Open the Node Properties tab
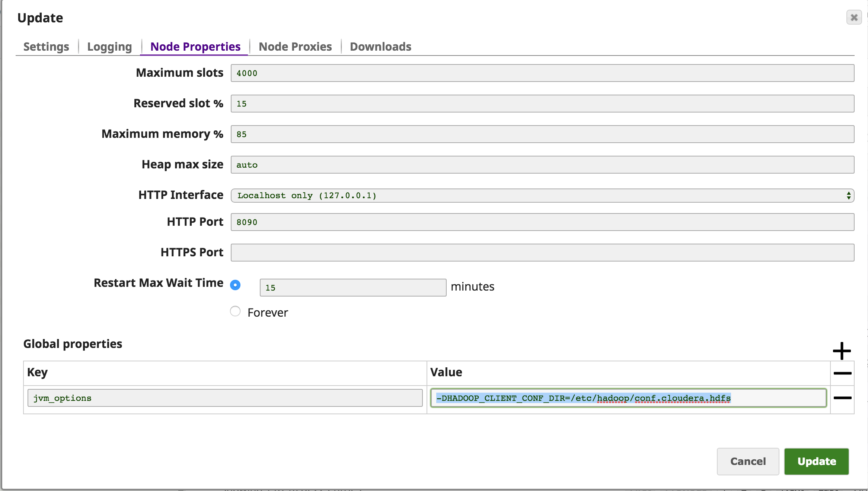This screenshot has width=868, height=491. (195, 47)
